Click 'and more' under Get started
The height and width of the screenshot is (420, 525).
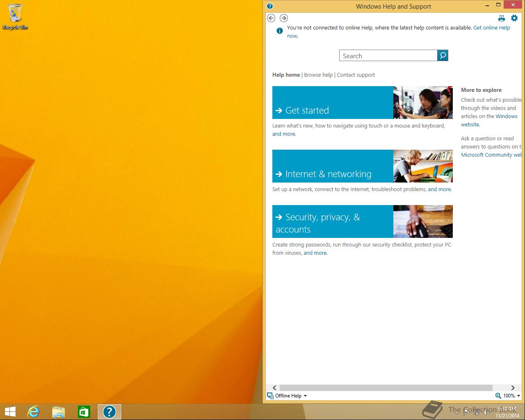tap(284, 134)
